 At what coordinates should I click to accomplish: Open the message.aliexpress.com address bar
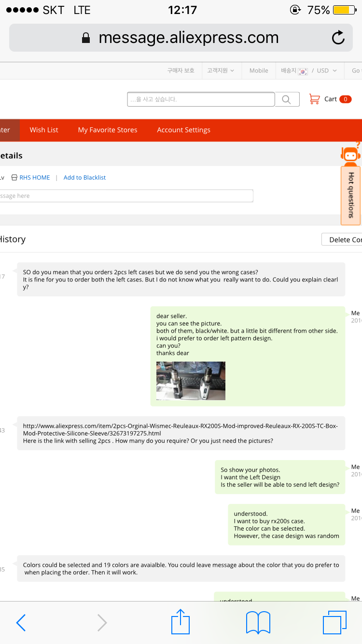(181, 38)
